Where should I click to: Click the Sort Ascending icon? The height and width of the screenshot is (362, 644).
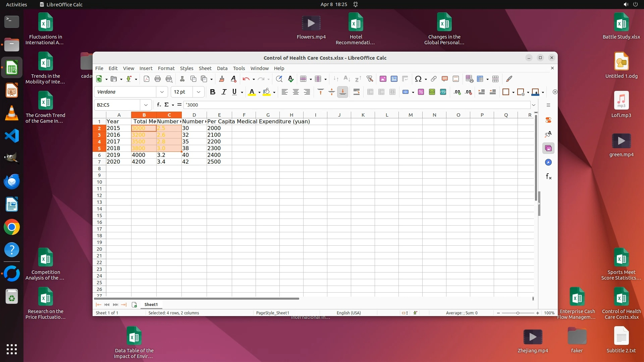(x=347, y=79)
